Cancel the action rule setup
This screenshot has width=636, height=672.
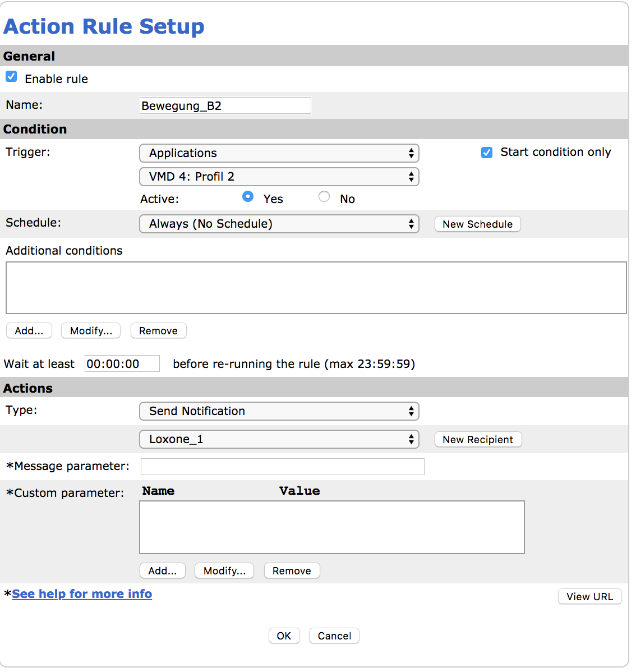[x=334, y=636]
